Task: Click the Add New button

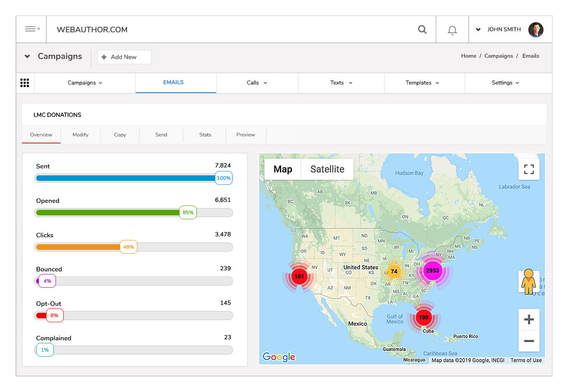Action: [124, 57]
